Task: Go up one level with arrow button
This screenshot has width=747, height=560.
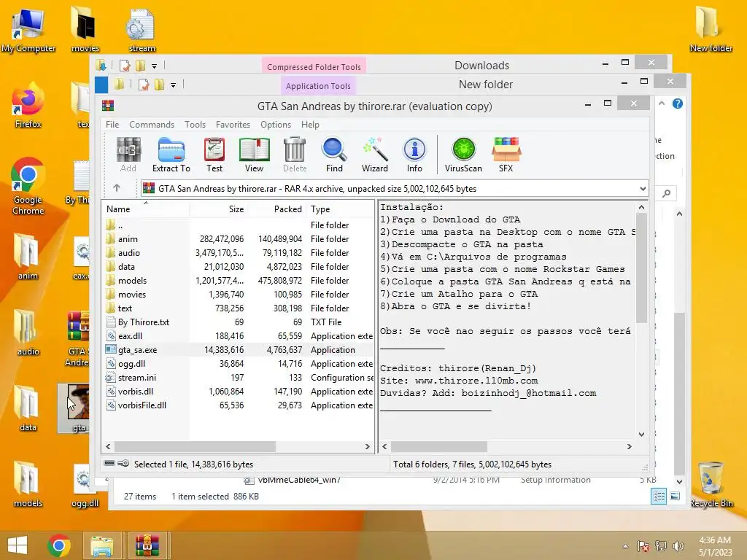Action: tap(117, 188)
